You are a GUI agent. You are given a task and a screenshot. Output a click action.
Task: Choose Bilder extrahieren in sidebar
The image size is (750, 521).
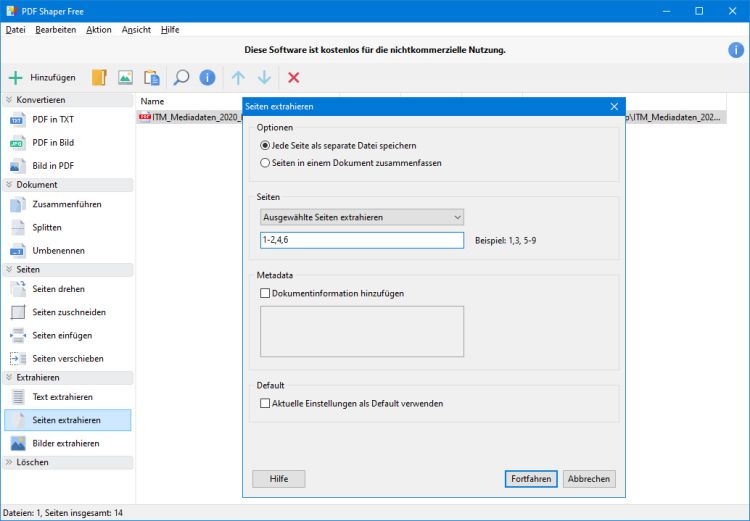coord(65,443)
